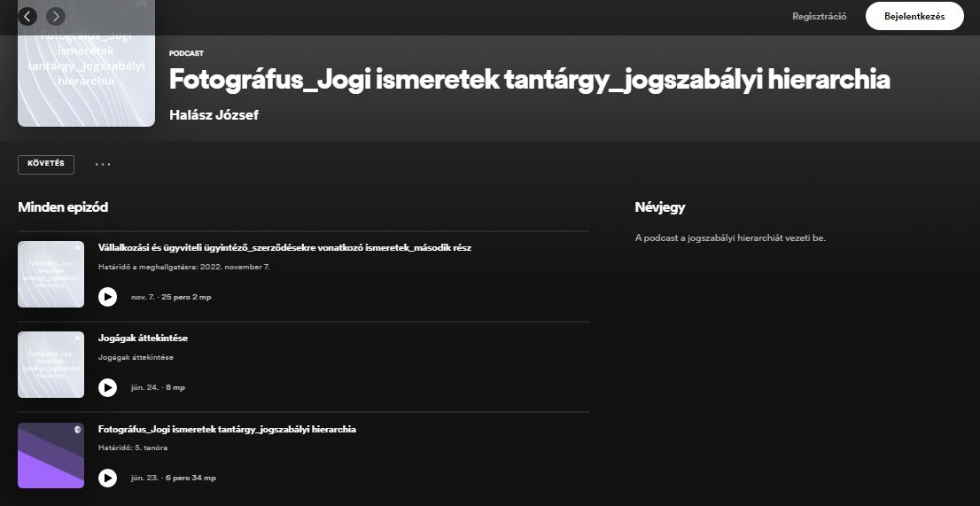
Task: Go forward with the right arrow button
Action: click(x=56, y=16)
